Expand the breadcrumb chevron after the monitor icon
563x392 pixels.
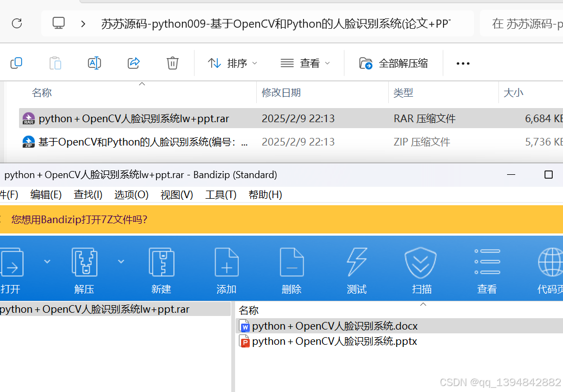pos(83,24)
